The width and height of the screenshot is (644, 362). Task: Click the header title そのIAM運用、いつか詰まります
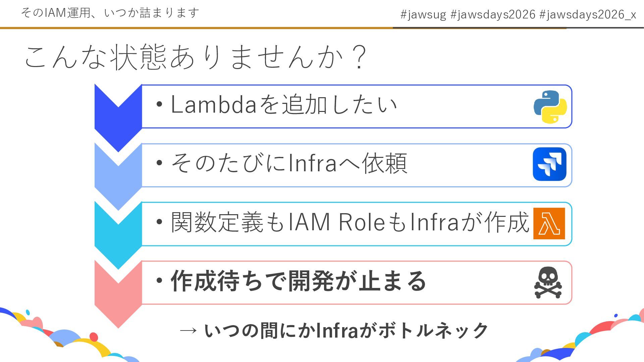(110, 13)
